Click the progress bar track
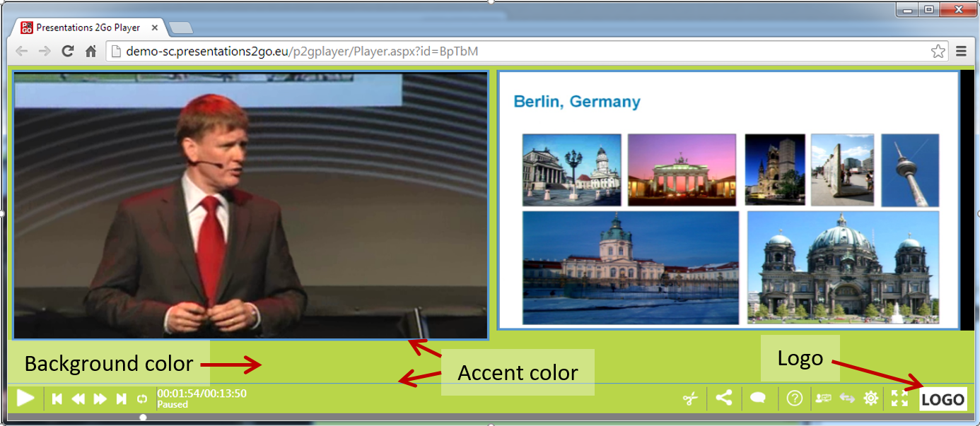Viewport: 980px width, 426px height. 491,418
